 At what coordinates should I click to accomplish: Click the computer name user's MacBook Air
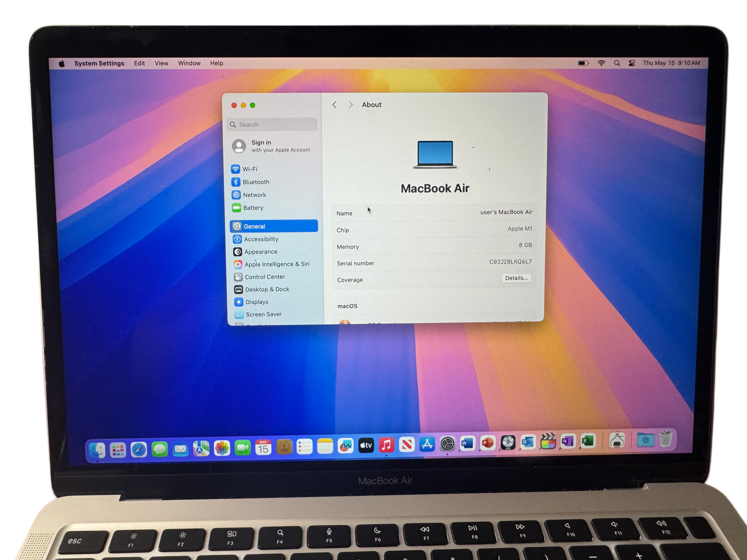coord(506,212)
